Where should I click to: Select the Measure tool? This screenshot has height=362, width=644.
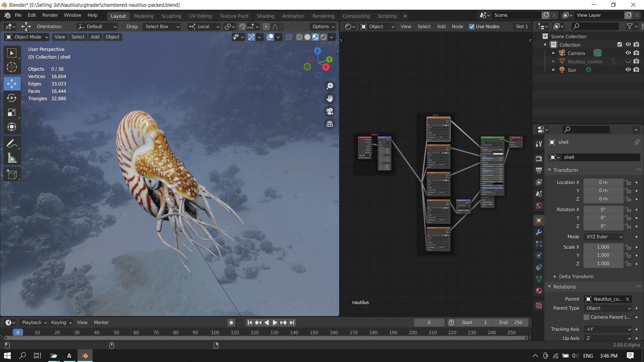pos(12,158)
